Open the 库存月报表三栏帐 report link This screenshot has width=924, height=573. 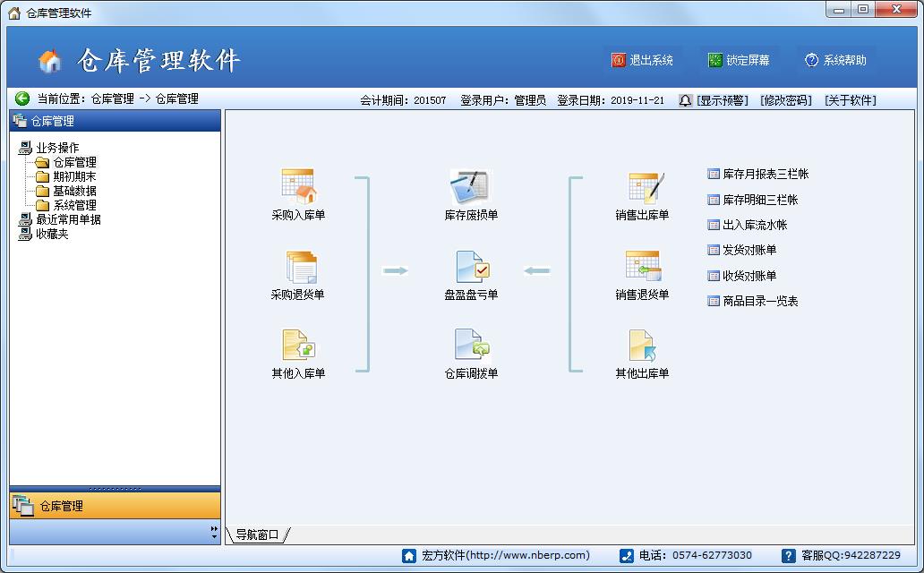tap(765, 175)
